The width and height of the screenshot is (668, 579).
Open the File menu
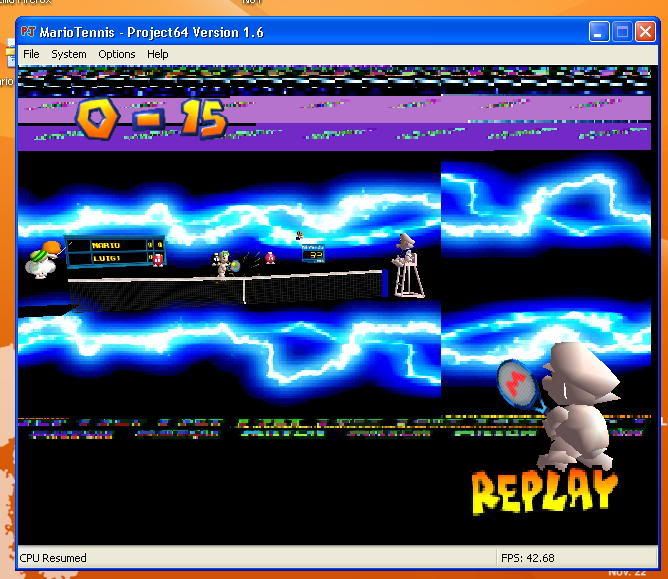pos(31,54)
